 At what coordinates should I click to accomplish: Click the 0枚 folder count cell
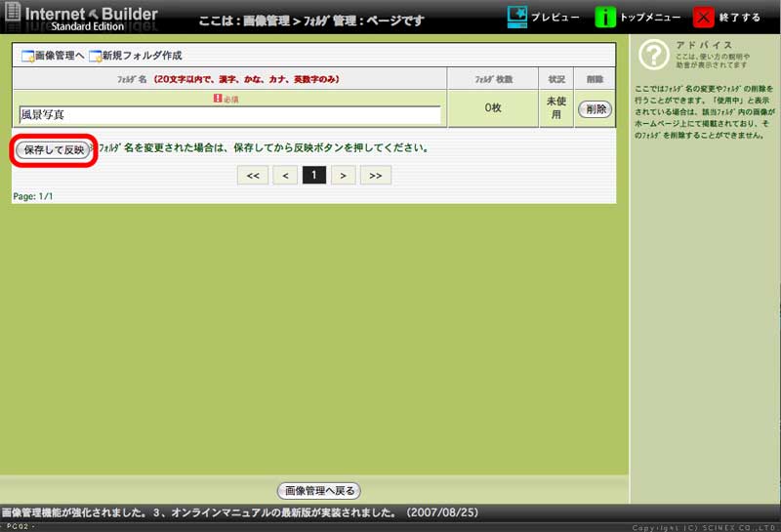click(492, 108)
